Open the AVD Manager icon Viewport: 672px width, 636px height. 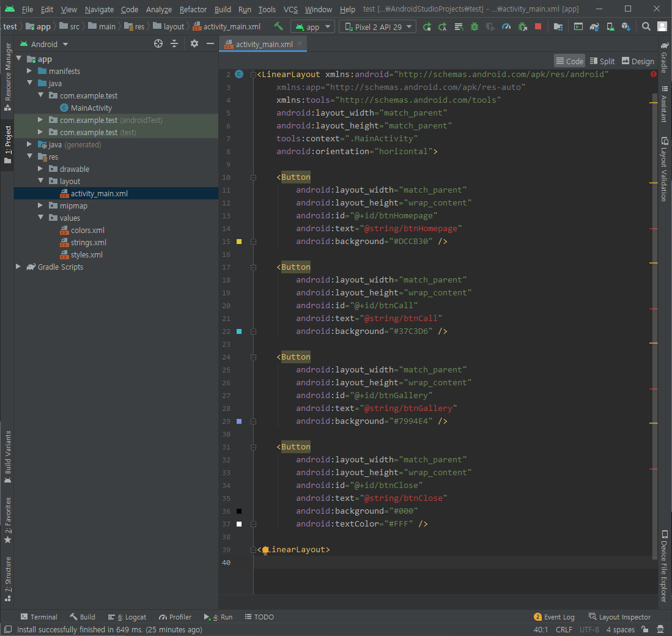610,26
